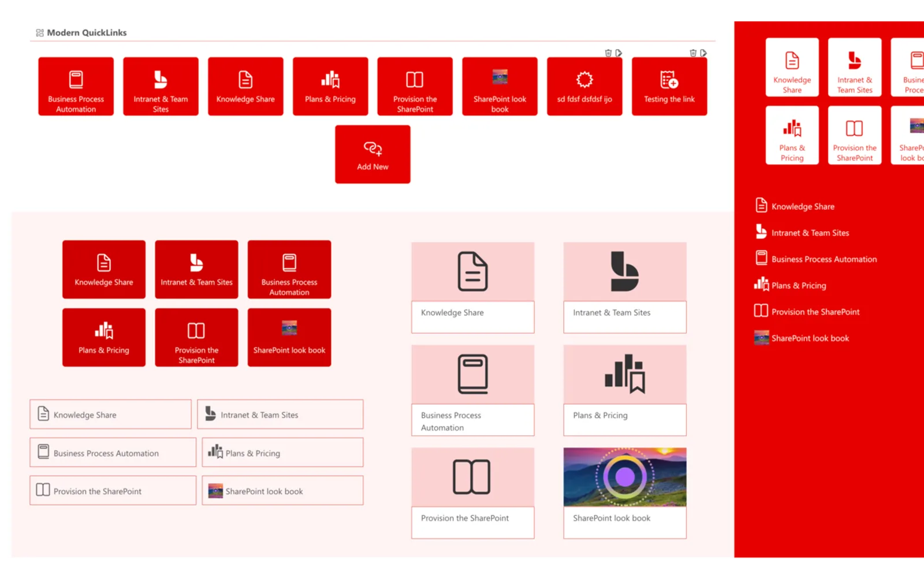
Task: Click the notebook icon beside 'Business Process Automation' in the red panel list
Action: (x=761, y=258)
